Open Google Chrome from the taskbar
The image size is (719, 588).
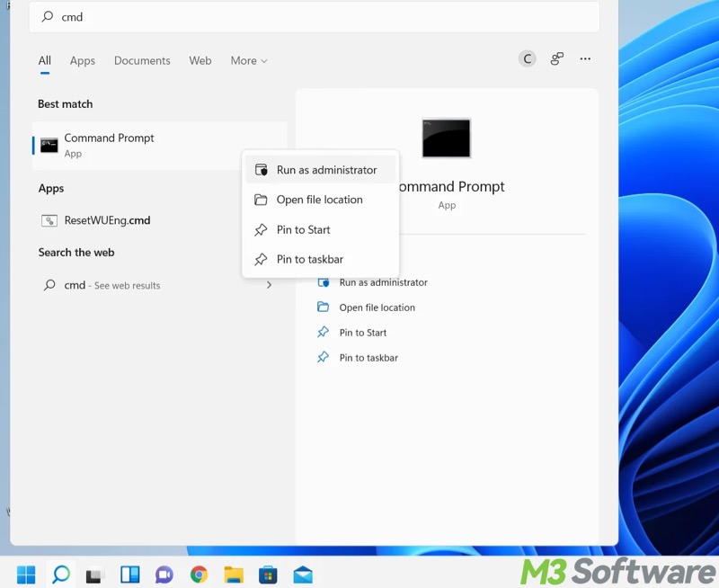(x=199, y=575)
